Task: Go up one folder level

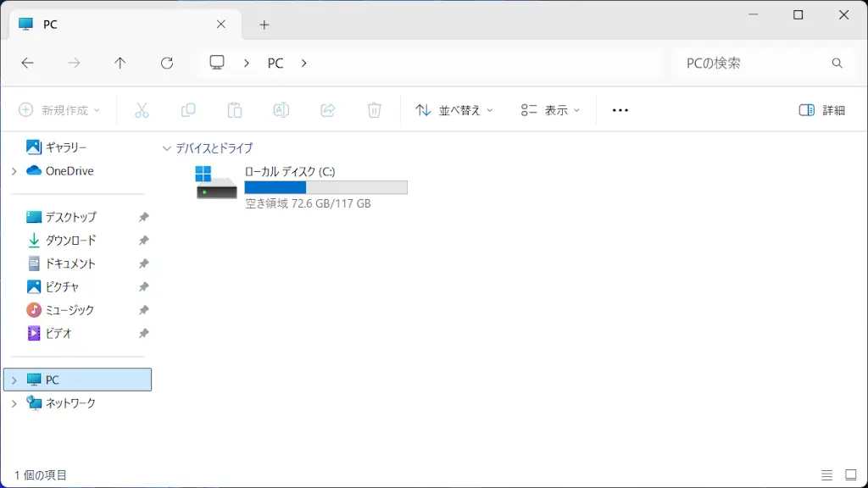Action: pyautogui.click(x=120, y=63)
